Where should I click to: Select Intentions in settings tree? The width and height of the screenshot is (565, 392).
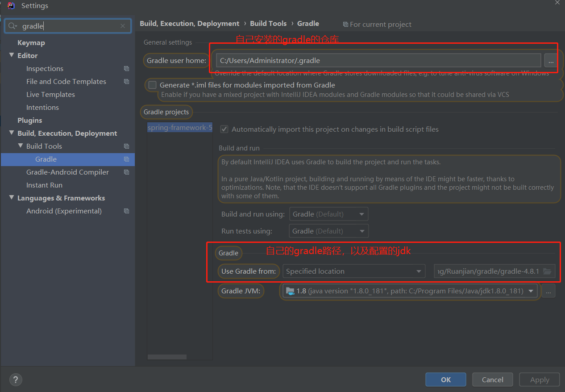pos(42,108)
